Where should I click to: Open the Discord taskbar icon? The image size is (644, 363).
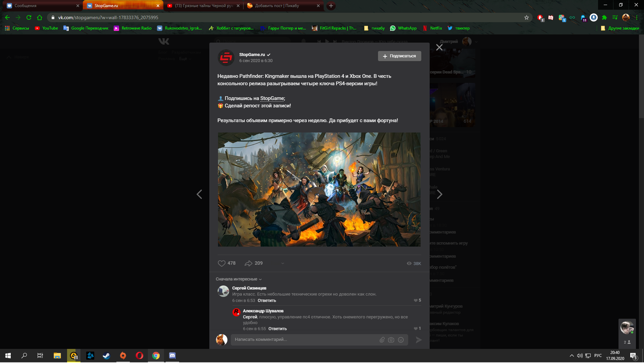(172, 356)
